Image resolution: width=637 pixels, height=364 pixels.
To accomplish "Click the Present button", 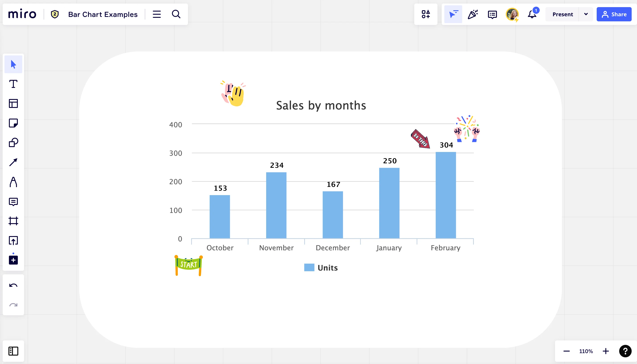I will [x=562, y=14].
